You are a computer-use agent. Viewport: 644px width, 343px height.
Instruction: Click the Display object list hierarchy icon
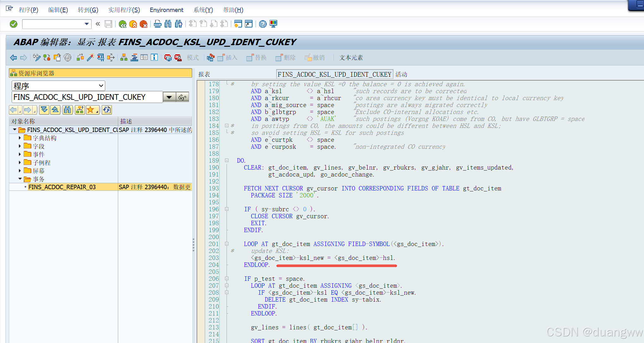tap(124, 57)
